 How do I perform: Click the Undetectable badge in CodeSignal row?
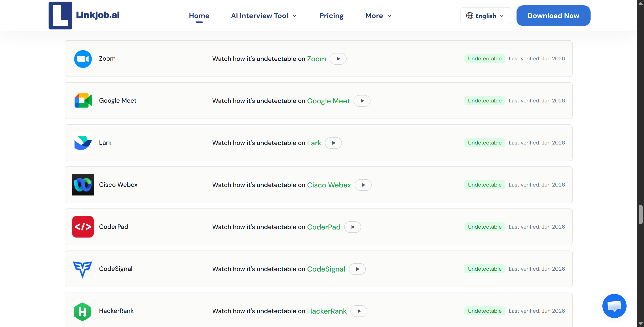(x=485, y=268)
